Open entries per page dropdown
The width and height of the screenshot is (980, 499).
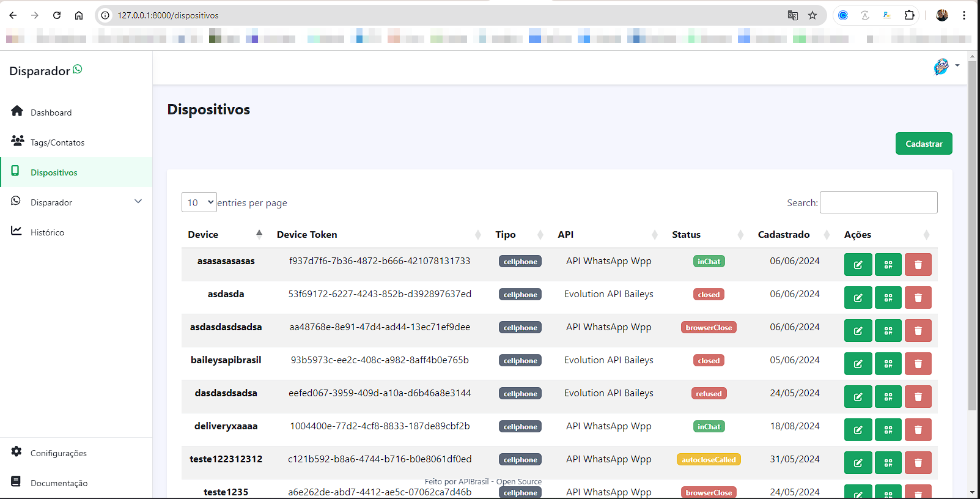click(199, 202)
